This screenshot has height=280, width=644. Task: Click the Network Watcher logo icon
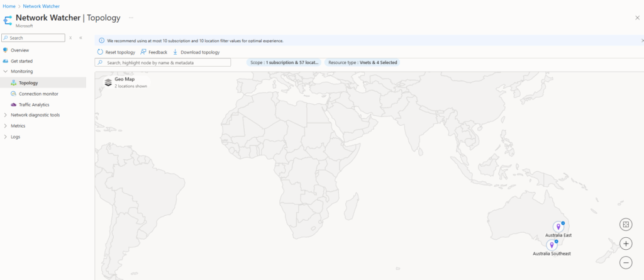(x=8, y=20)
